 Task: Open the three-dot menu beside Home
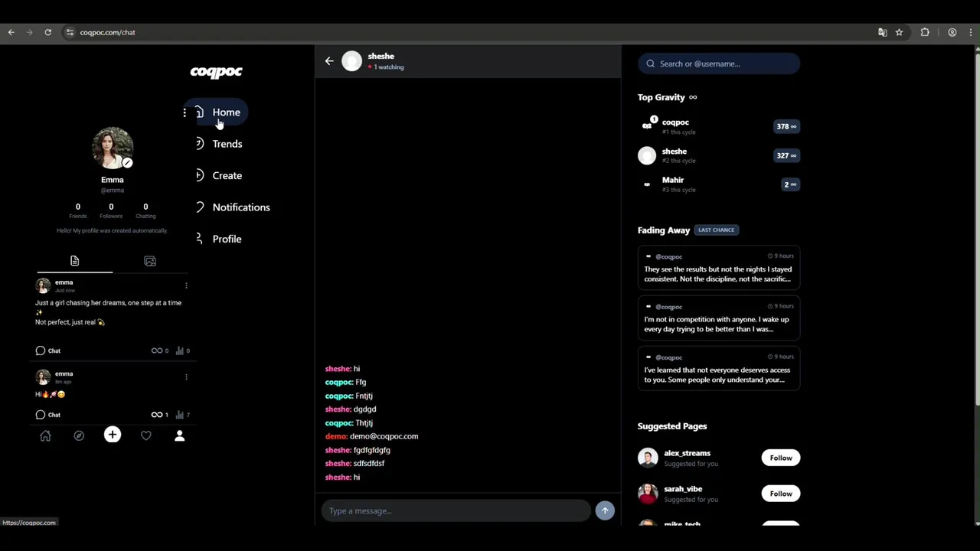coord(185,112)
